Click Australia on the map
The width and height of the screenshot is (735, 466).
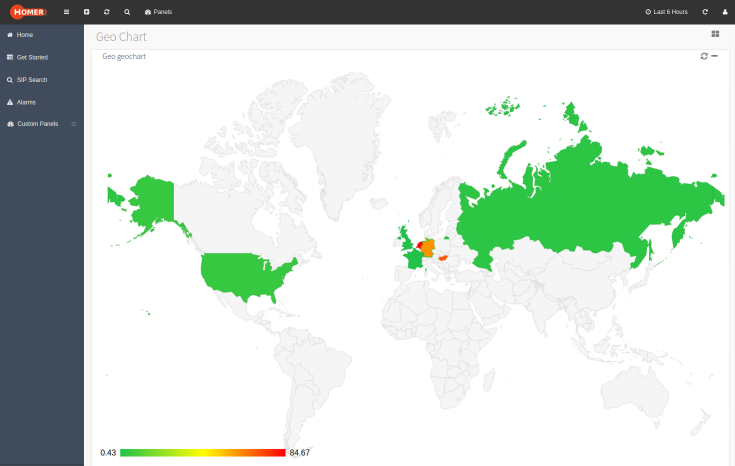635,391
